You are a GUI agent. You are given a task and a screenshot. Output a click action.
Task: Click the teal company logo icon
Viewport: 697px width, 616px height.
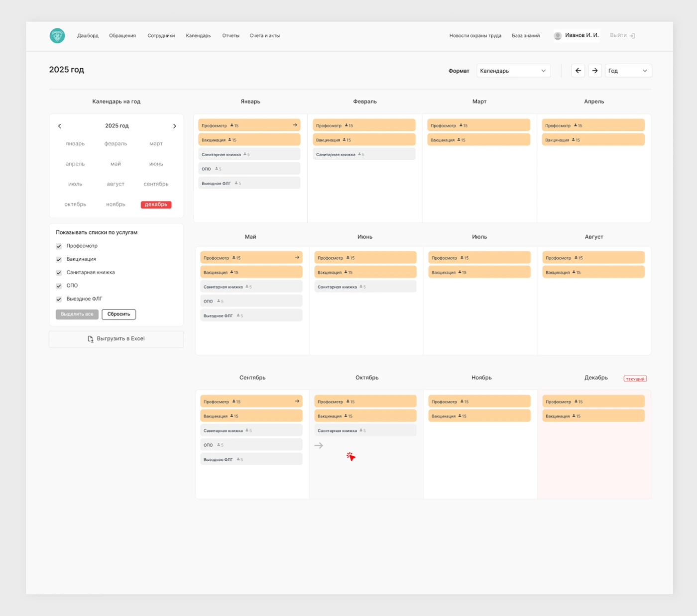click(x=57, y=35)
